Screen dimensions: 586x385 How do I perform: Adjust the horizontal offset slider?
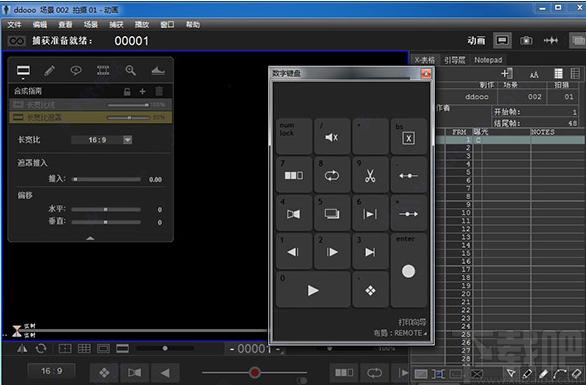coord(106,209)
